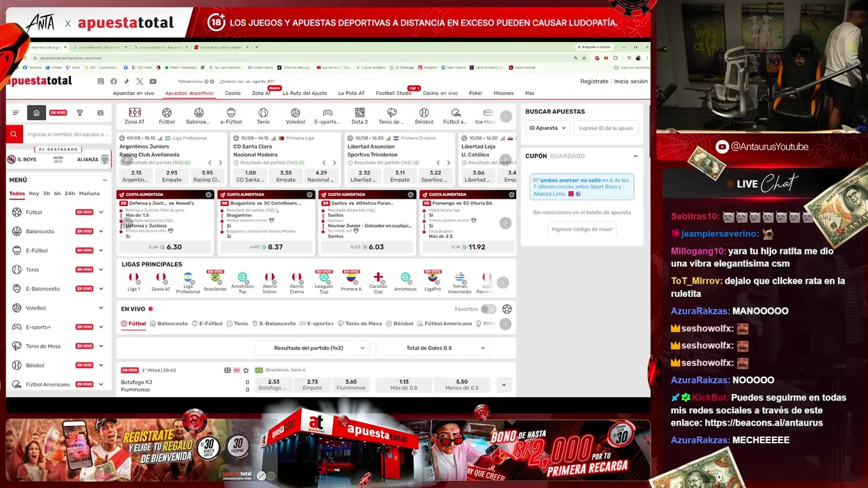
Task: Click the team name search field
Action: point(66,134)
